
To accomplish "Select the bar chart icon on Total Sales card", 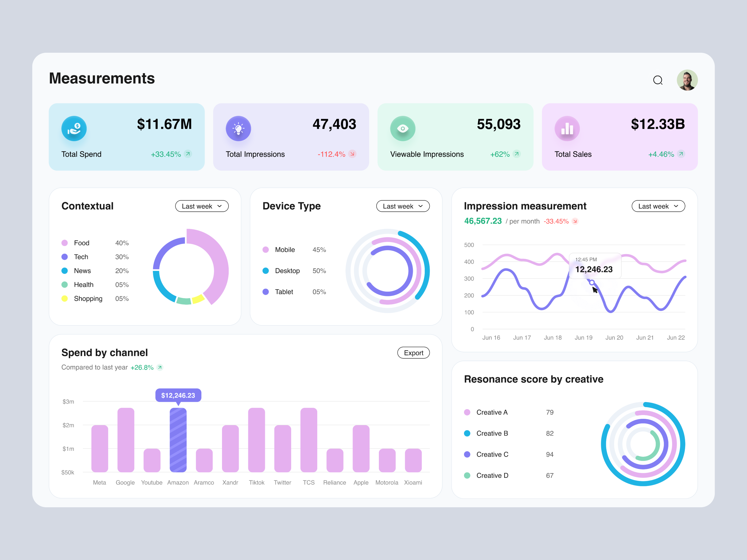I will point(567,128).
